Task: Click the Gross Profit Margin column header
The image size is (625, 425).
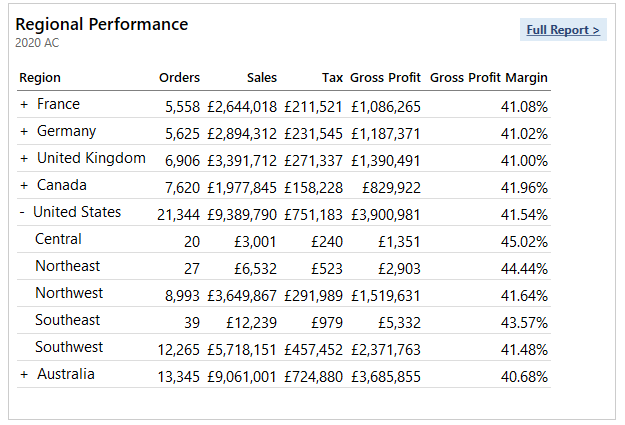Action: [x=488, y=78]
